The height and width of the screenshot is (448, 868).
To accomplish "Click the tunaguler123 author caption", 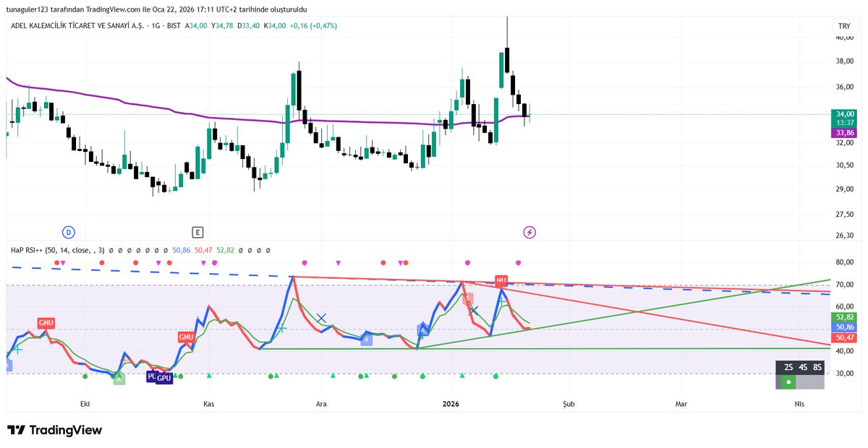I will [x=28, y=9].
